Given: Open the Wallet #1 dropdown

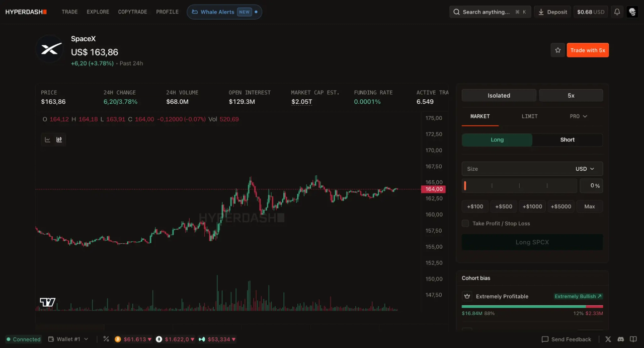Looking at the screenshot, I should tap(68, 339).
